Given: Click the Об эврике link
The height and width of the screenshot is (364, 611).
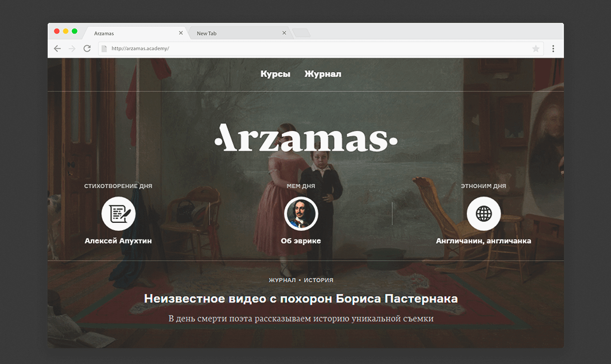Looking at the screenshot, I should (301, 241).
